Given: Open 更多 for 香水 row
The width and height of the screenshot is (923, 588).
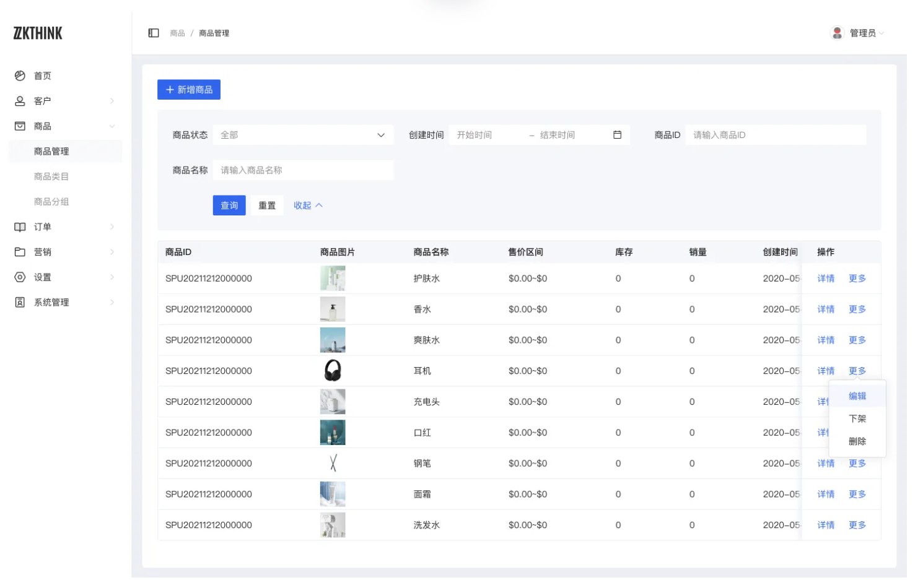Looking at the screenshot, I should [x=857, y=309].
